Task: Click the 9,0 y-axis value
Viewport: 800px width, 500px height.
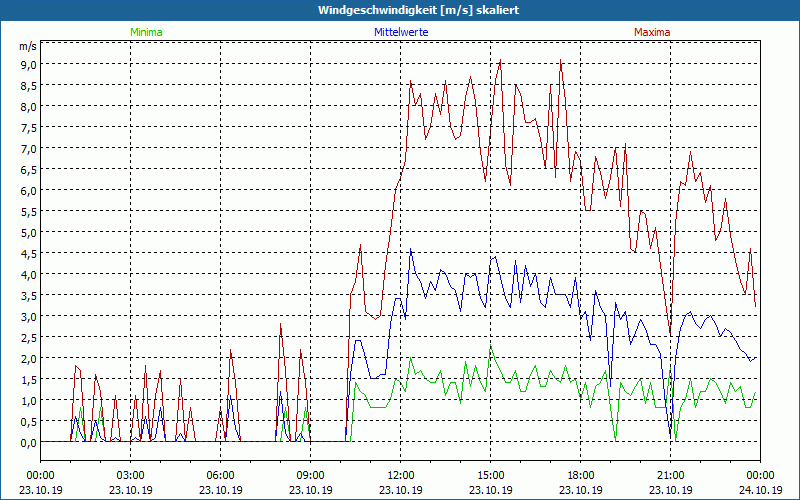Action: coord(28,64)
